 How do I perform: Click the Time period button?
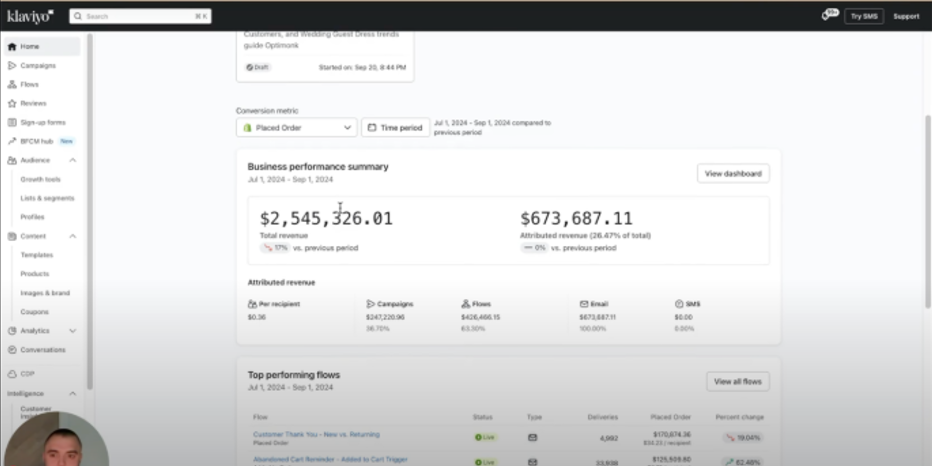coord(394,128)
